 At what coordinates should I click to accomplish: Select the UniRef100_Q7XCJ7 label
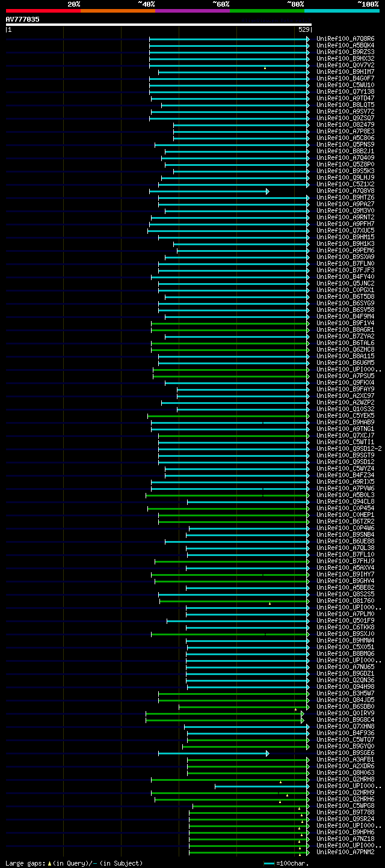tap(345, 436)
